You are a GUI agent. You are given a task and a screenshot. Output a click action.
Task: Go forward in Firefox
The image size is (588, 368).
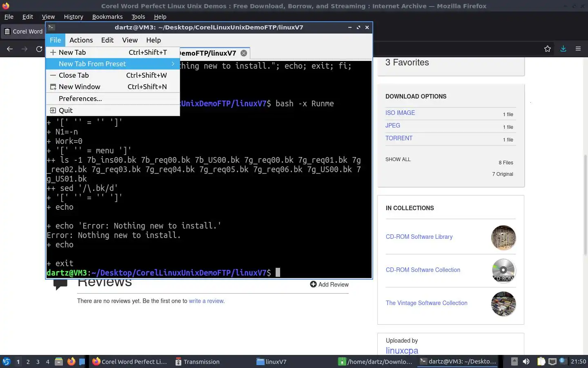pos(24,49)
